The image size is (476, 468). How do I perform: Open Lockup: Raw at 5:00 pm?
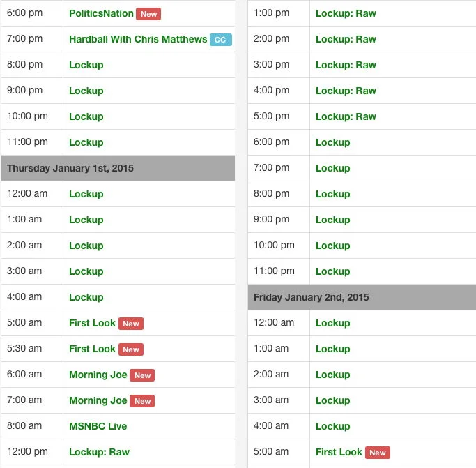point(346,116)
